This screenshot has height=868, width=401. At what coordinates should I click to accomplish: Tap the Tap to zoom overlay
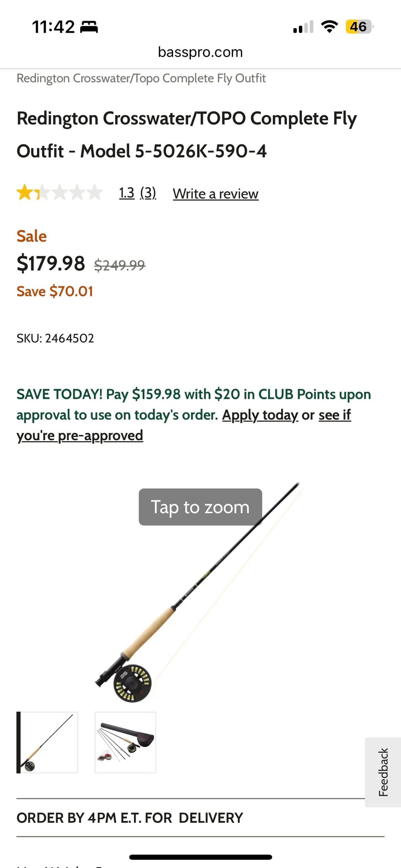coord(200,507)
